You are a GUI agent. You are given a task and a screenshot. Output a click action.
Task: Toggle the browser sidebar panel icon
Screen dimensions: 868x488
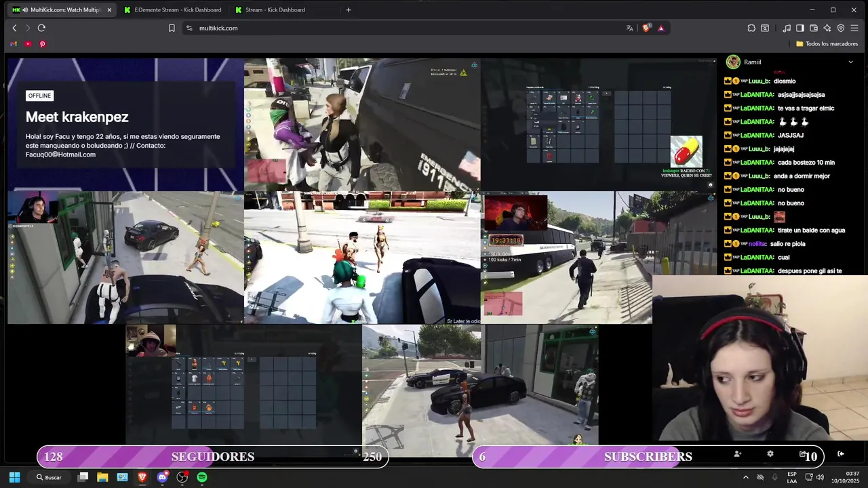pos(800,28)
